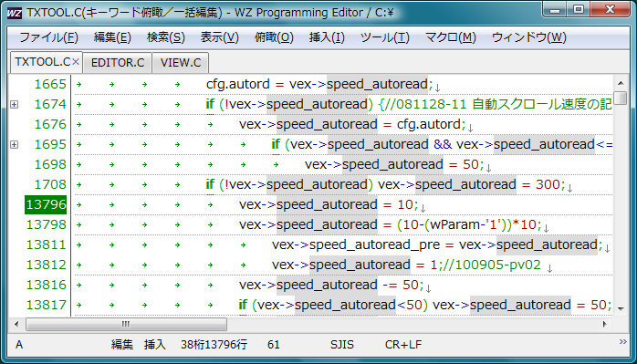637x364 pixels.
Task: Click line number 13811
Action: pyautogui.click(x=46, y=244)
